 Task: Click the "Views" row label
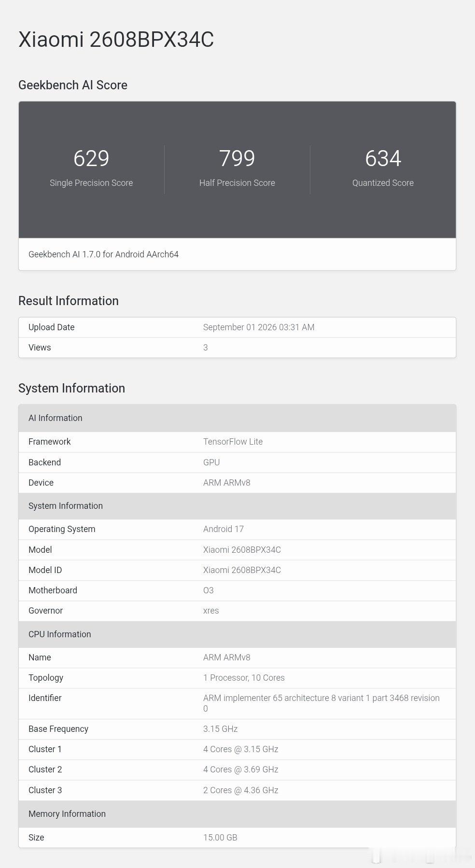point(40,348)
